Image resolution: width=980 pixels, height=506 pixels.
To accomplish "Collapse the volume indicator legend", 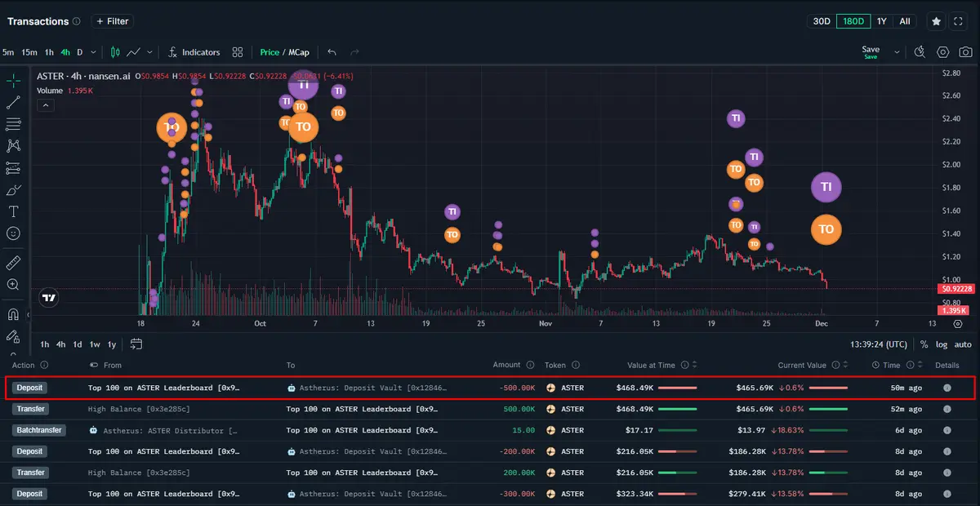I will tap(46, 104).
